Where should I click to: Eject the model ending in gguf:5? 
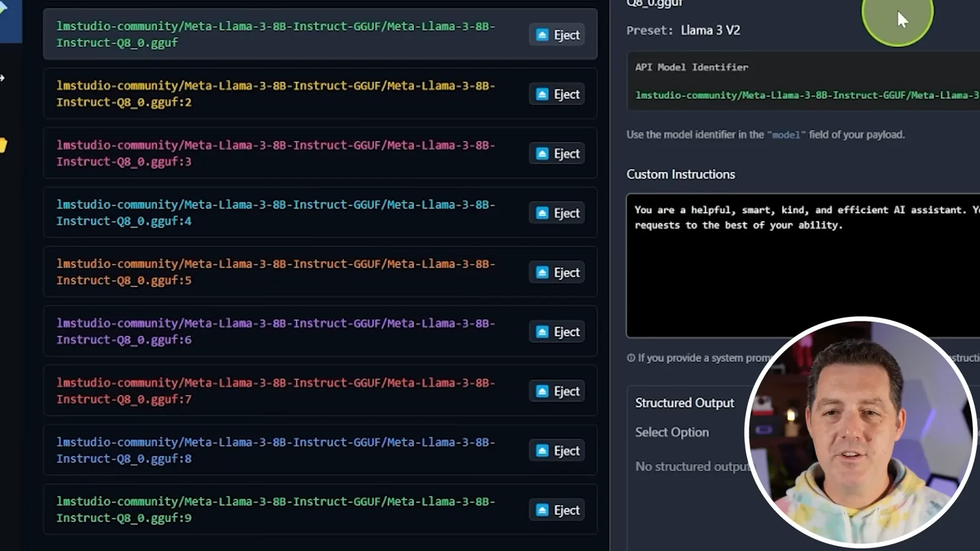(557, 272)
